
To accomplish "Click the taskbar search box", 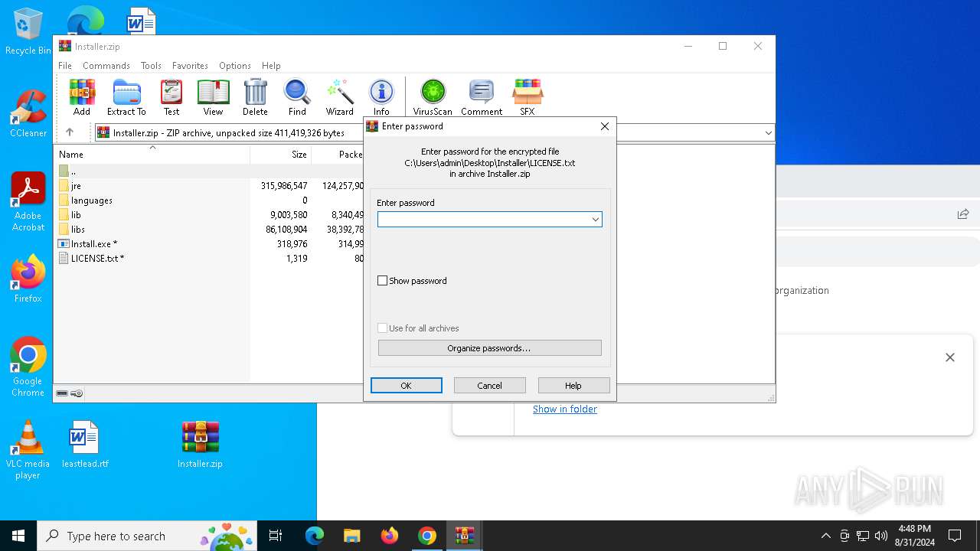I will [x=147, y=536].
